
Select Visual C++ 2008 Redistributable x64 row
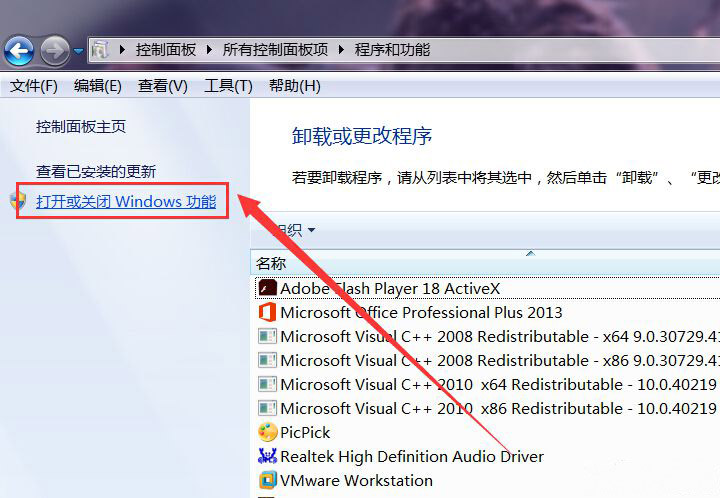[487, 336]
